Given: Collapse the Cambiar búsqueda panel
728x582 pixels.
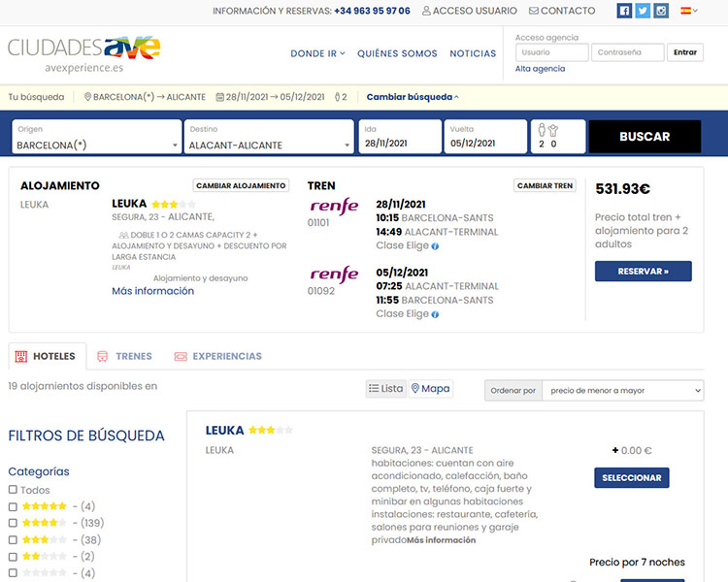Looking at the screenshot, I should (x=413, y=97).
